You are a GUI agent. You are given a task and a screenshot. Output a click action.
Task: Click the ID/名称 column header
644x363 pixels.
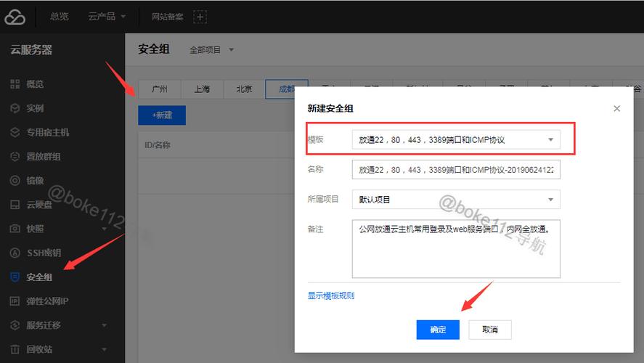158,145
